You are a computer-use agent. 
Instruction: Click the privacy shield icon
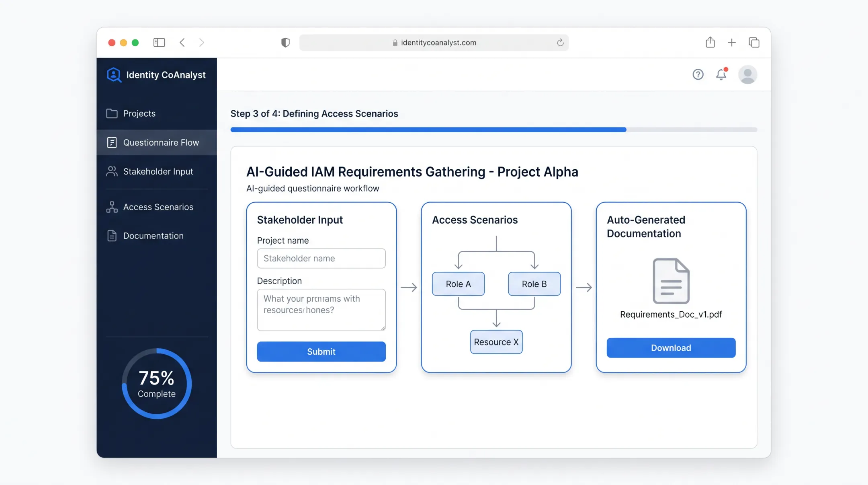[285, 42]
